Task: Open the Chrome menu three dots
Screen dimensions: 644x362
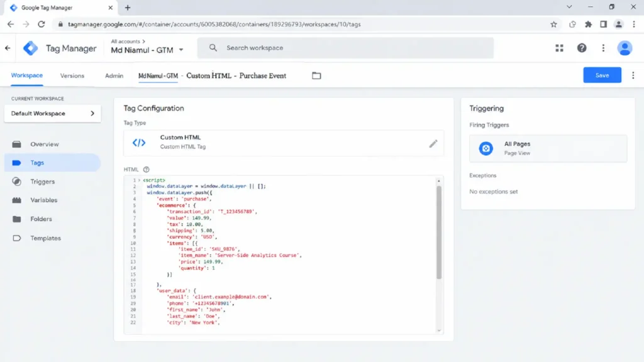Action: [634, 25]
